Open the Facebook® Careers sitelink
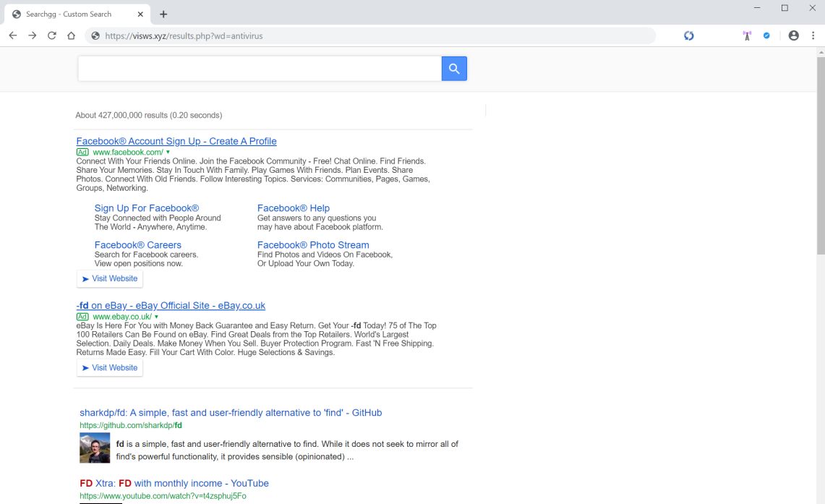 pos(137,245)
